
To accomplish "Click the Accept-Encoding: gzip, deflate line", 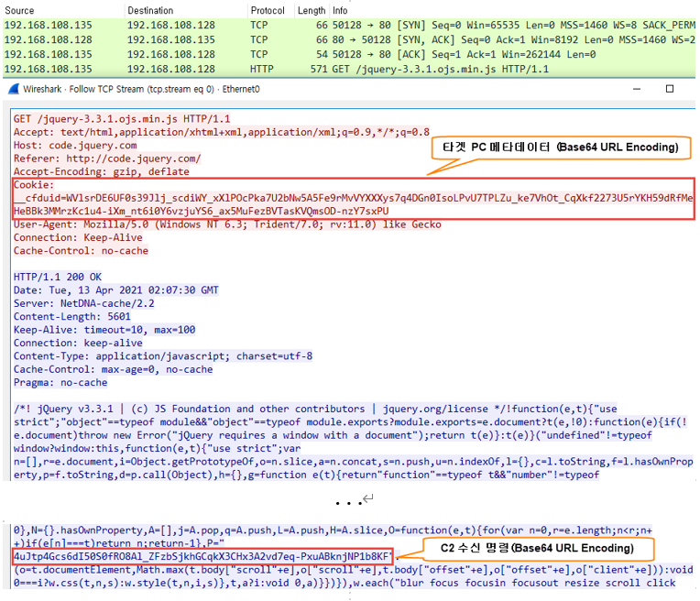I will click(x=102, y=171).
